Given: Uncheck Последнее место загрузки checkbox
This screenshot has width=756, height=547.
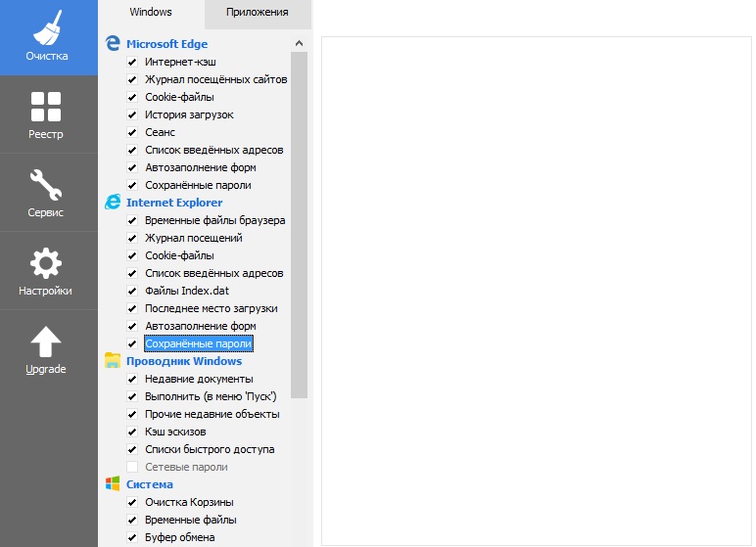Looking at the screenshot, I should pyautogui.click(x=132, y=308).
